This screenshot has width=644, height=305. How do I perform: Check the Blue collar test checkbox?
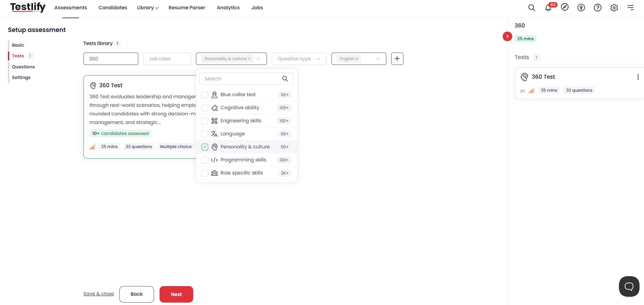coord(205,95)
